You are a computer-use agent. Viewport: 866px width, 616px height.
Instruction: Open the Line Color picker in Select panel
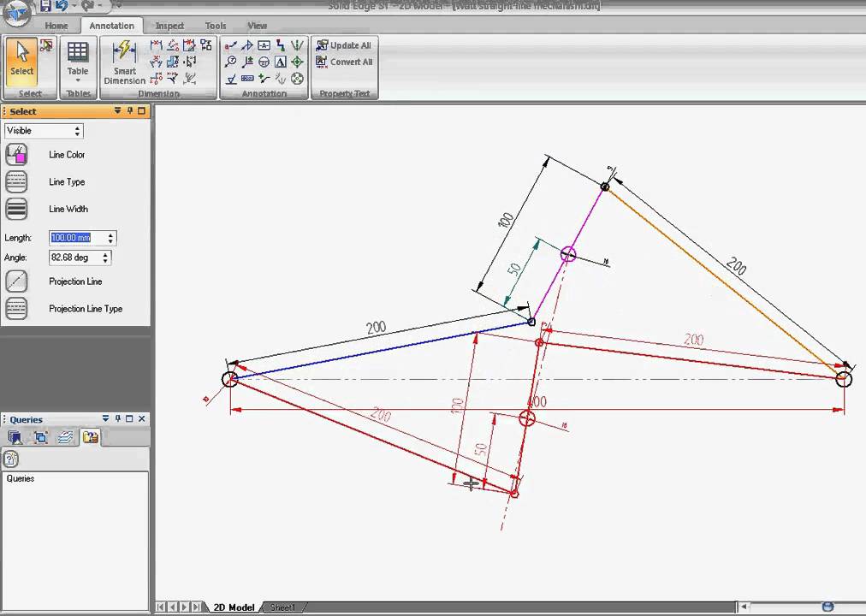[x=17, y=154]
